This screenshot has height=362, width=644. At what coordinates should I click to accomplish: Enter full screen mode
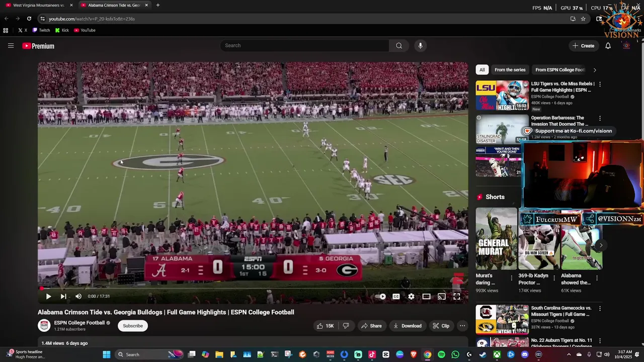[x=457, y=297]
